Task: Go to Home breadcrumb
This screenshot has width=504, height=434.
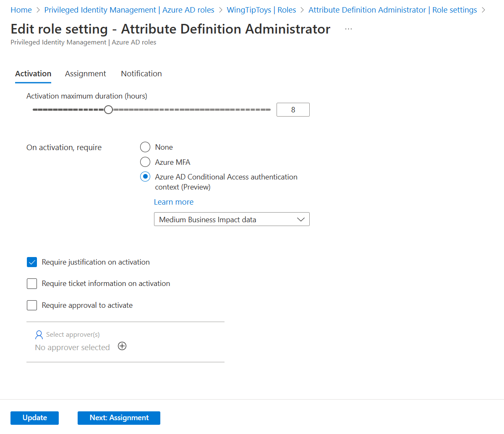Action: (21, 10)
